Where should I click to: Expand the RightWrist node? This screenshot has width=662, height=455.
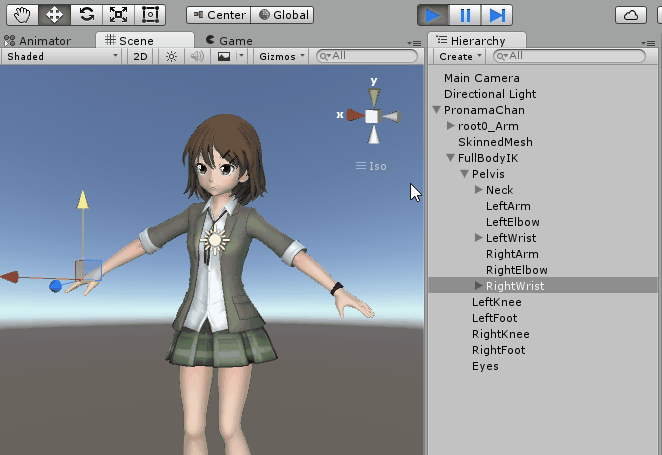point(478,286)
